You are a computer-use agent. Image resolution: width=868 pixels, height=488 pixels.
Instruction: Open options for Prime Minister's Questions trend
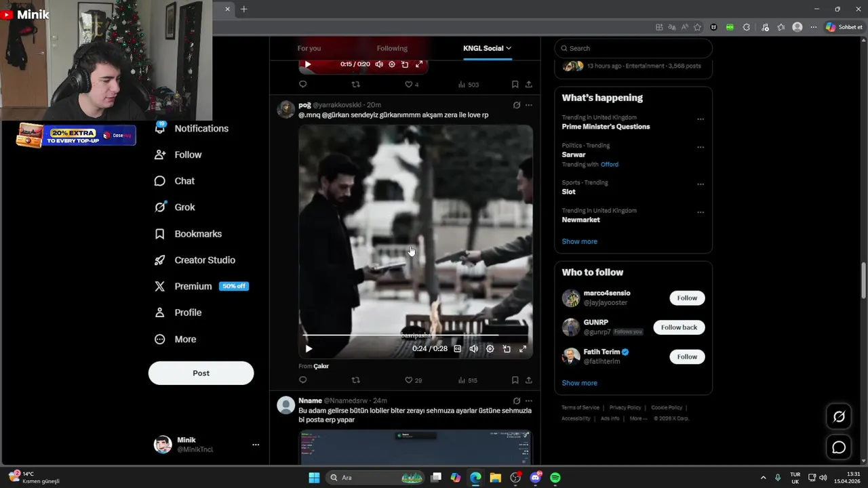(701, 119)
